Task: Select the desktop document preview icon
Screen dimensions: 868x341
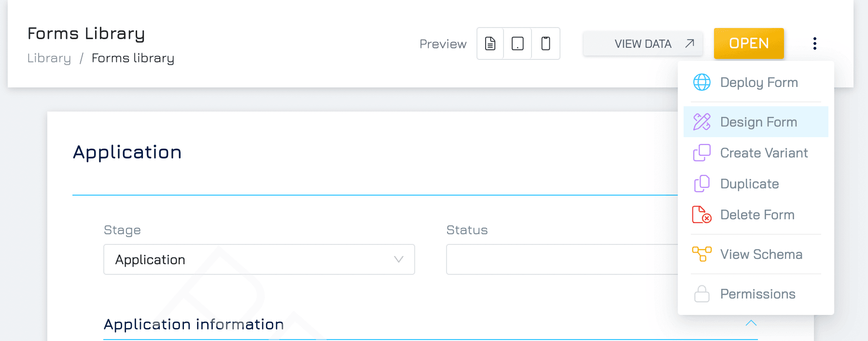Action: click(490, 43)
